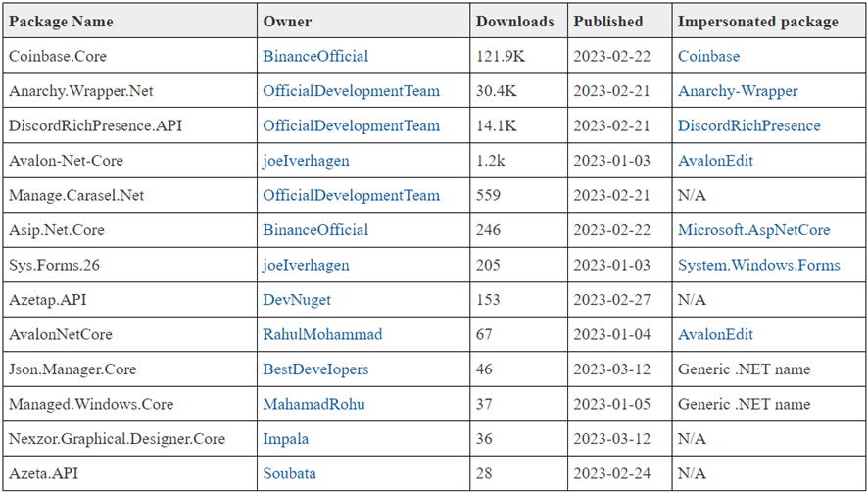
Task: Open the Coinbase impersonated package link
Action: 708,57
